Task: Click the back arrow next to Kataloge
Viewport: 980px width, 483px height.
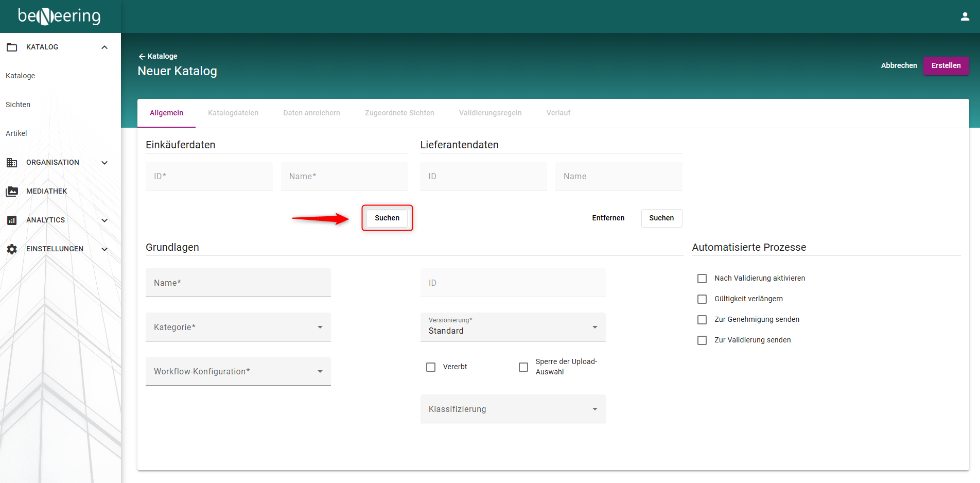Action: (142, 57)
